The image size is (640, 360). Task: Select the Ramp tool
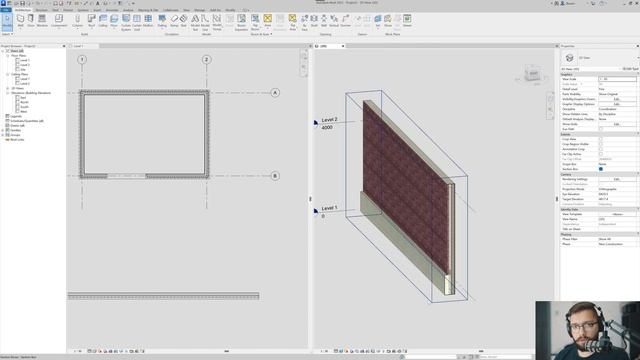(x=174, y=21)
